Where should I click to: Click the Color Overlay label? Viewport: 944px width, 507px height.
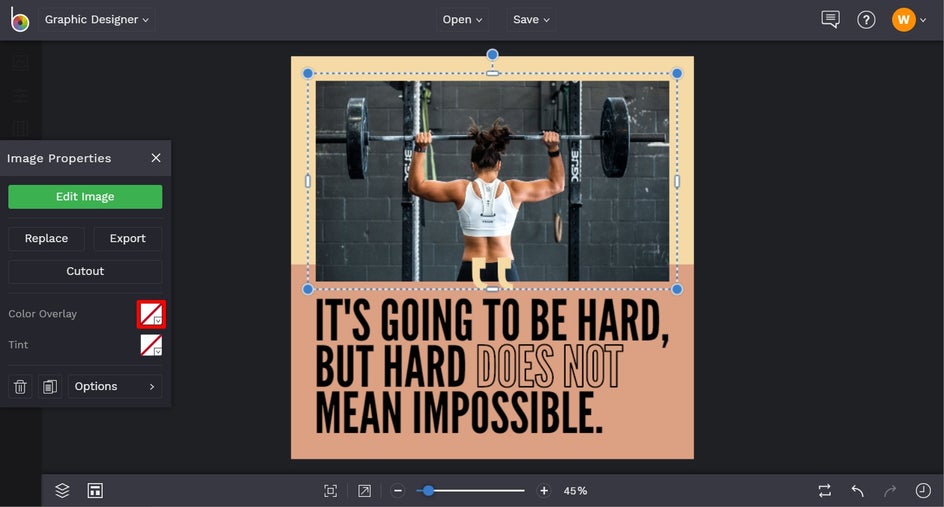coord(43,314)
